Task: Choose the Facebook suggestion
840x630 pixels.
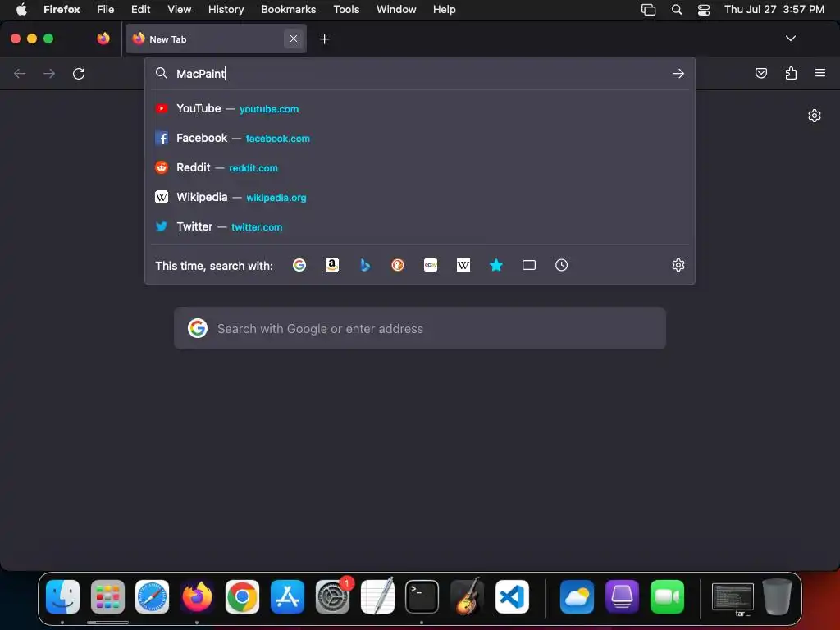Action: (x=420, y=138)
